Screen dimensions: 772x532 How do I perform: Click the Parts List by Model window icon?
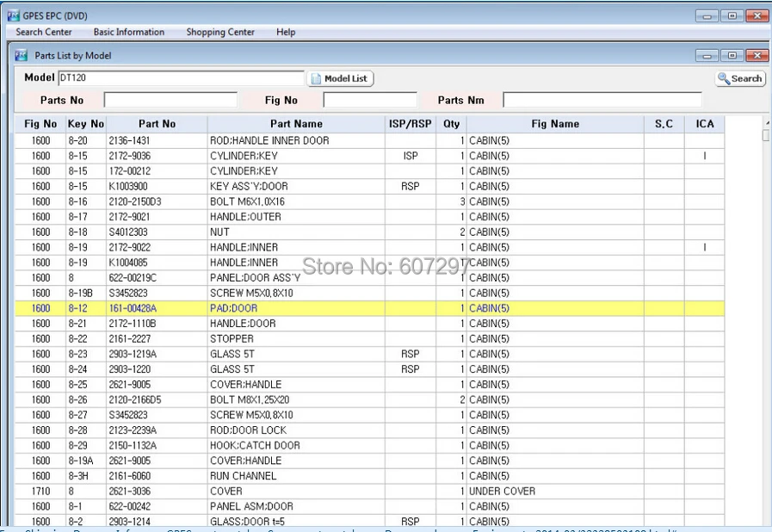22,56
